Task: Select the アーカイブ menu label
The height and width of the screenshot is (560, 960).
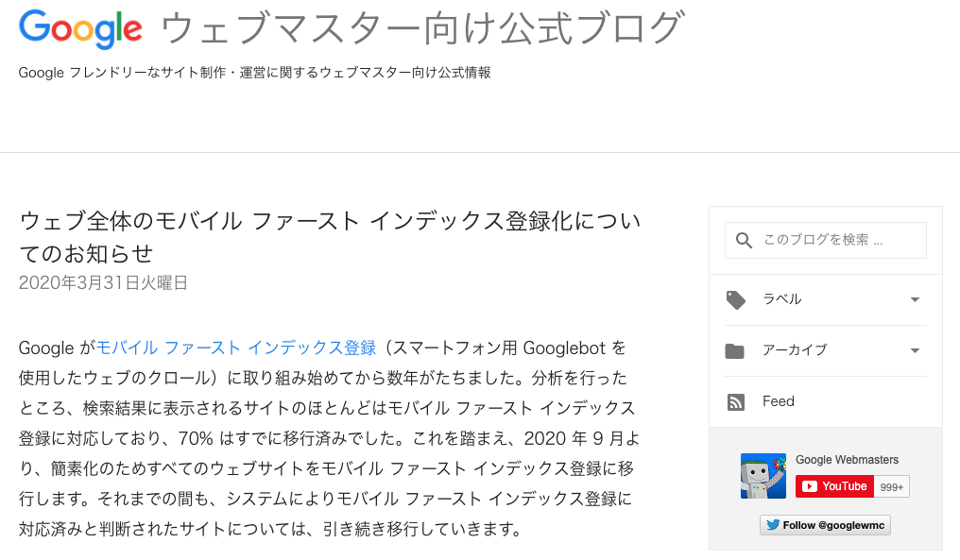Action: (x=794, y=350)
